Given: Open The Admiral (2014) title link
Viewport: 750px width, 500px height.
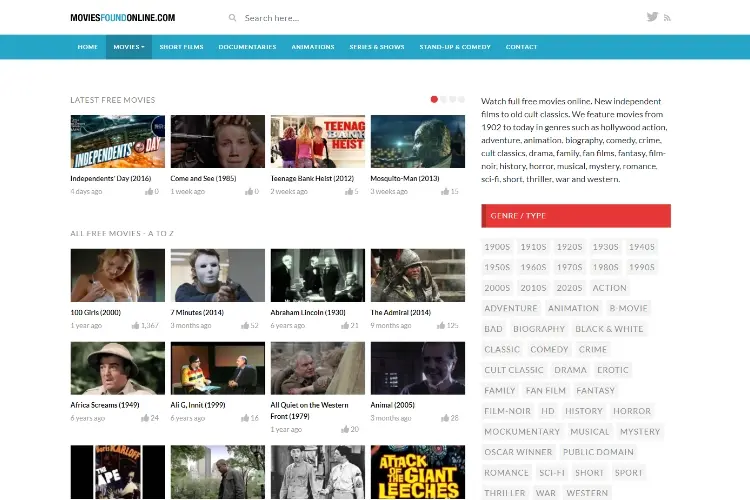Looking at the screenshot, I should coord(400,312).
